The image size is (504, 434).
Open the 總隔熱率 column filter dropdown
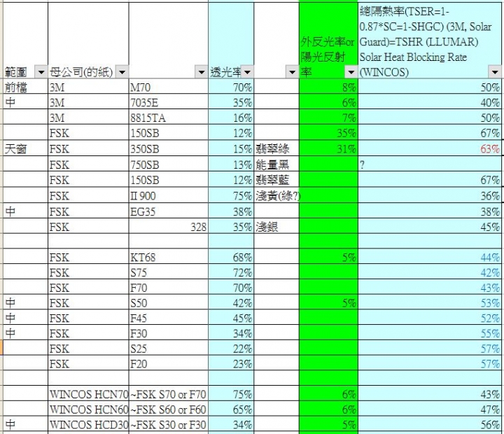[495, 72]
